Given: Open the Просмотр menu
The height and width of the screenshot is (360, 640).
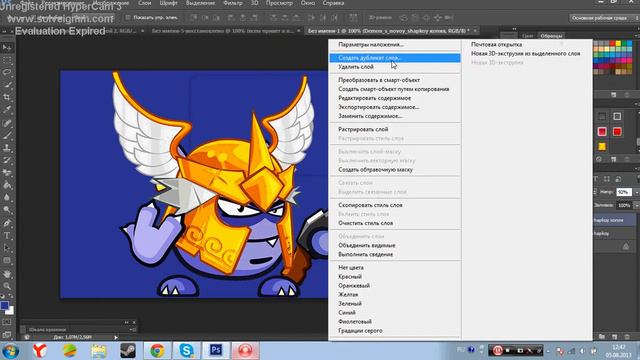Looking at the screenshot, I should (279, 3).
